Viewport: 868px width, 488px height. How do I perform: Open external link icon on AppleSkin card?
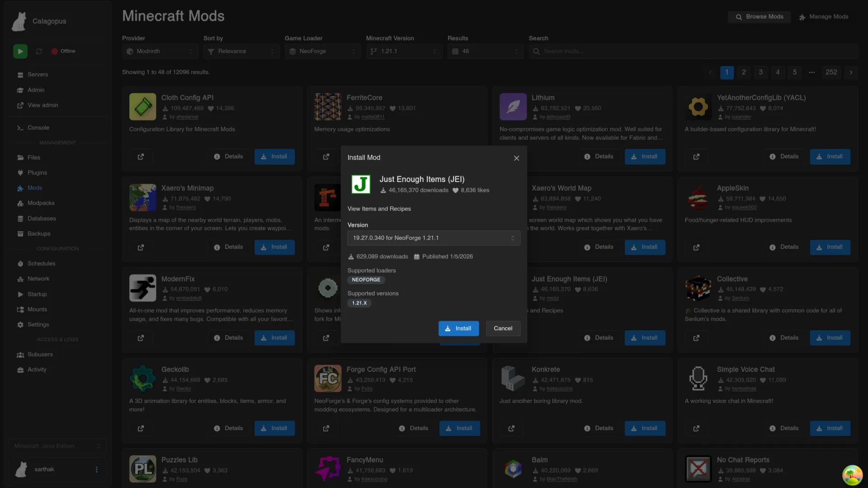pyautogui.click(x=696, y=248)
